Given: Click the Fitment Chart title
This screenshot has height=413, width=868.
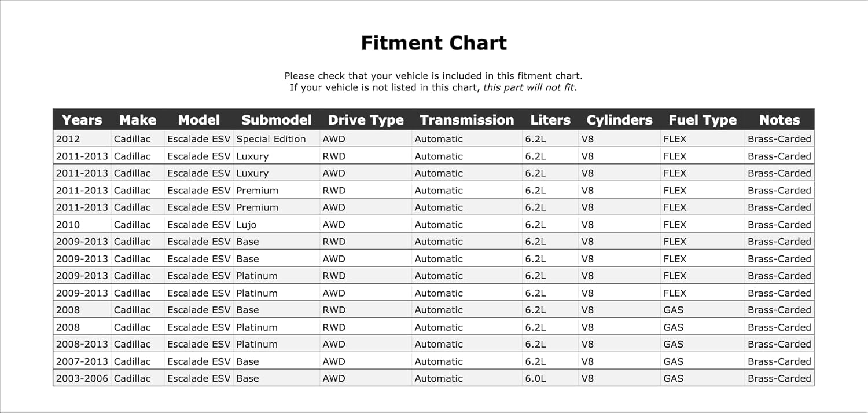Looking at the screenshot, I should click(x=433, y=43).
